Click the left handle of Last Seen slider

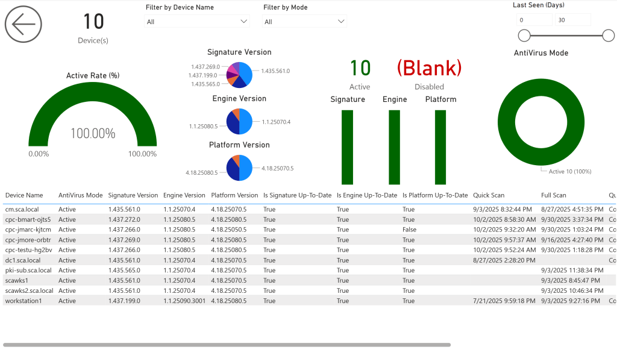point(524,36)
